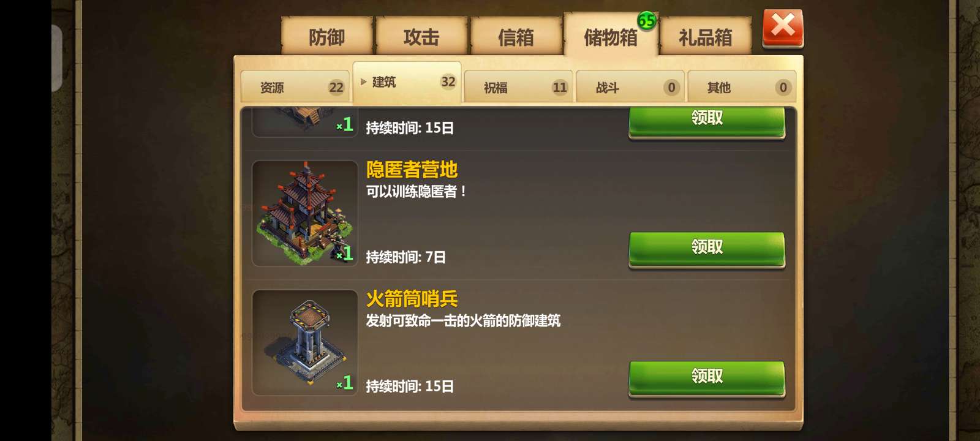Show the 祝福 category with 11 items

[519, 87]
